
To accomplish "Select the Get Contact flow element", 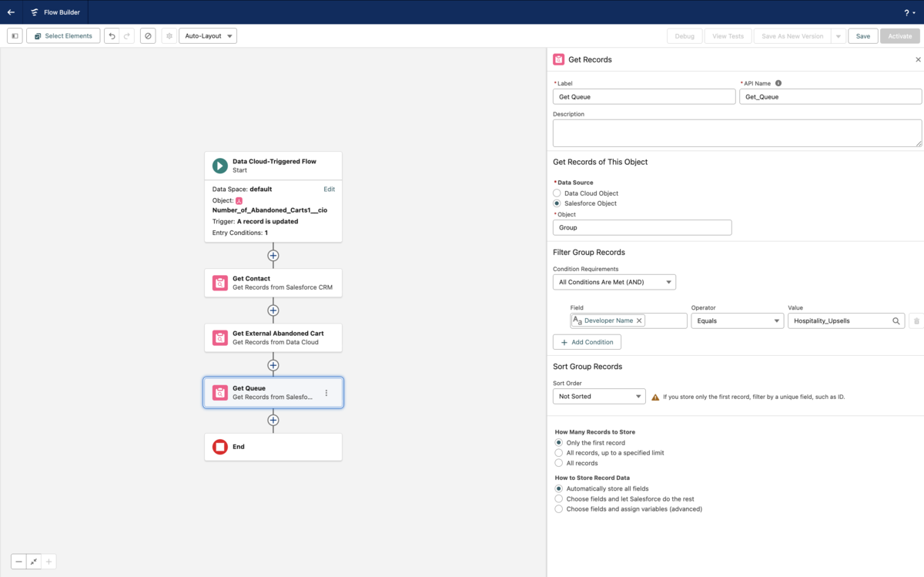I will [x=273, y=283].
